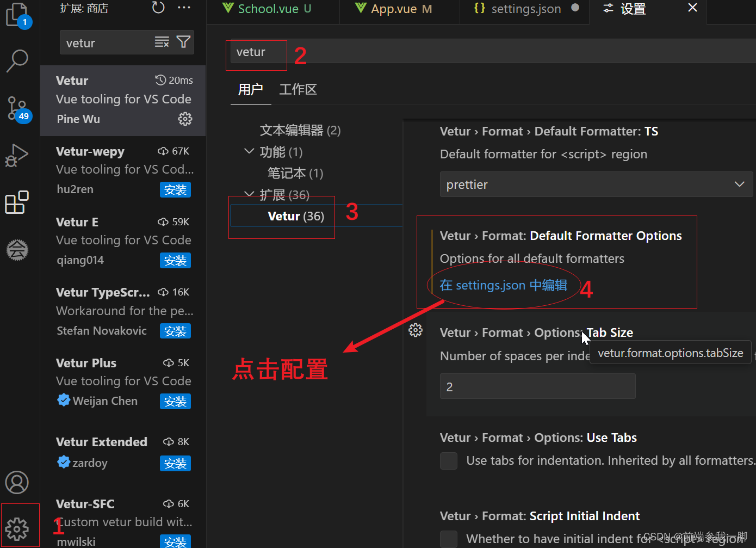Screen dimensions: 756x548
Task: Check Use tabs for indentation
Action: point(449,460)
